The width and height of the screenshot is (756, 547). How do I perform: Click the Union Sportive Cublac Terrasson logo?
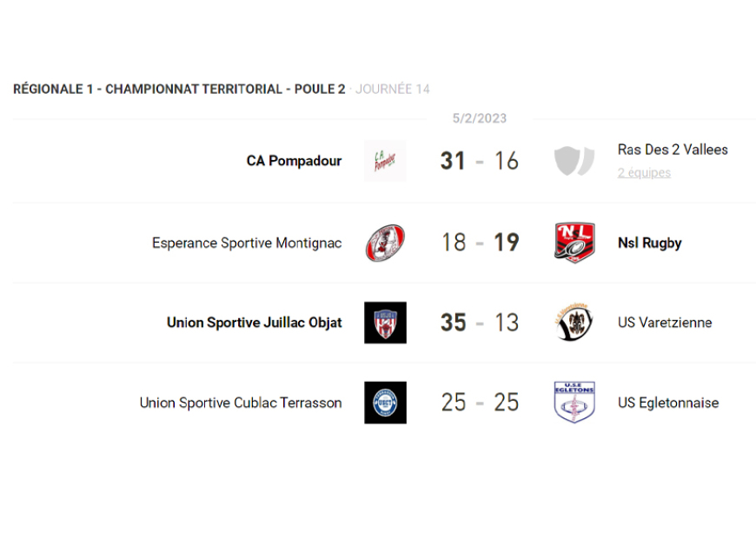tap(385, 403)
